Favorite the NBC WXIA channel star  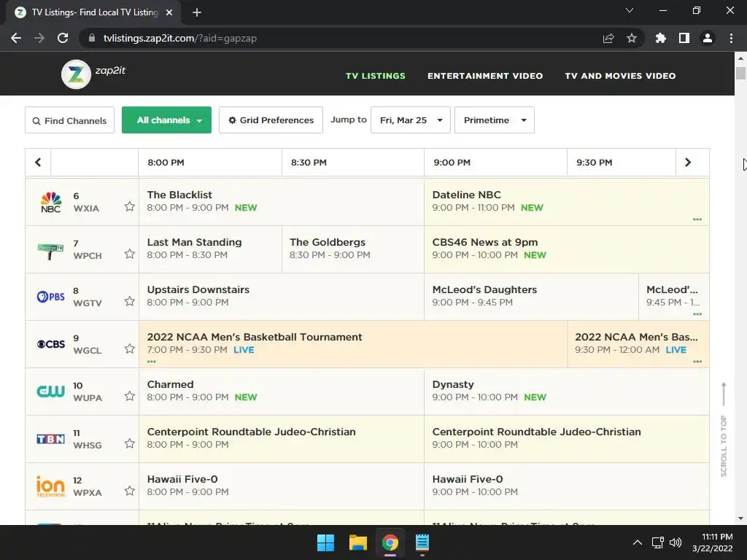tap(130, 206)
